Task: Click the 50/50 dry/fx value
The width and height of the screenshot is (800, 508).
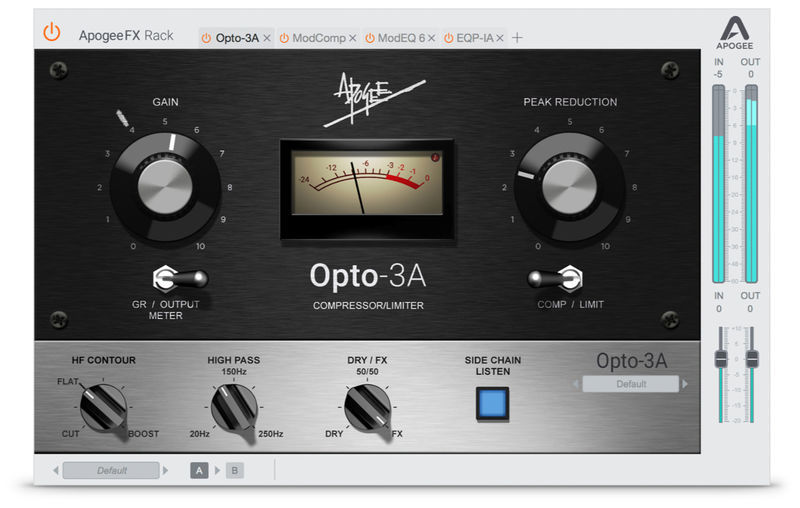Action: (367, 372)
